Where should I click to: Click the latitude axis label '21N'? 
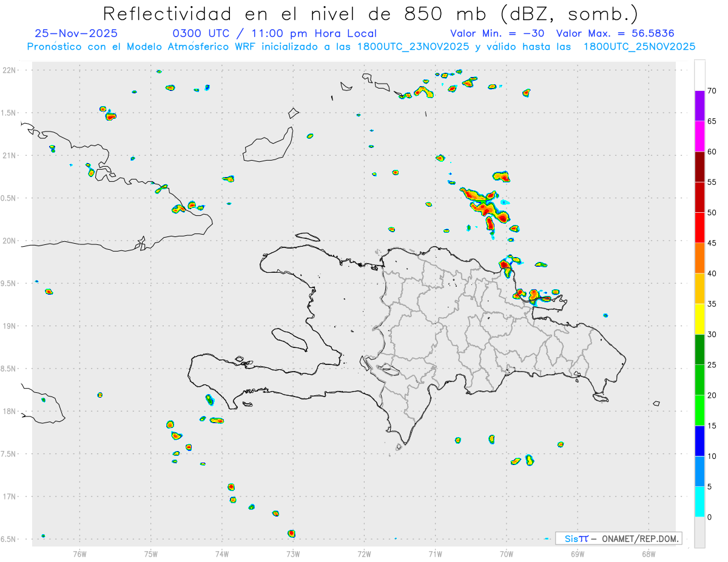pos(10,156)
